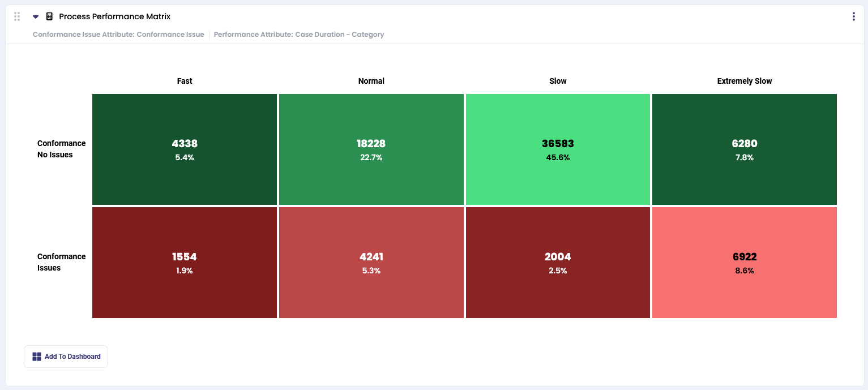868x390 pixels.
Task: Click the No Issues cell showing 6280
Action: (x=744, y=149)
